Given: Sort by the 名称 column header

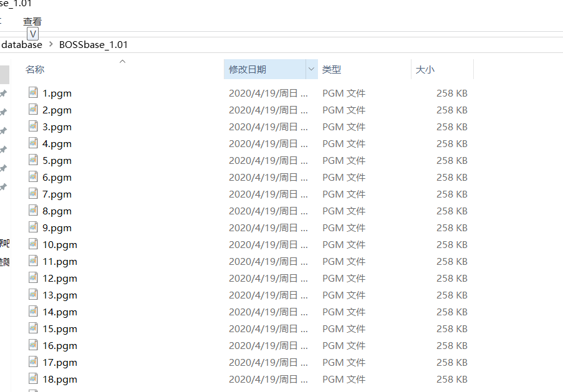Looking at the screenshot, I should 35,69.
